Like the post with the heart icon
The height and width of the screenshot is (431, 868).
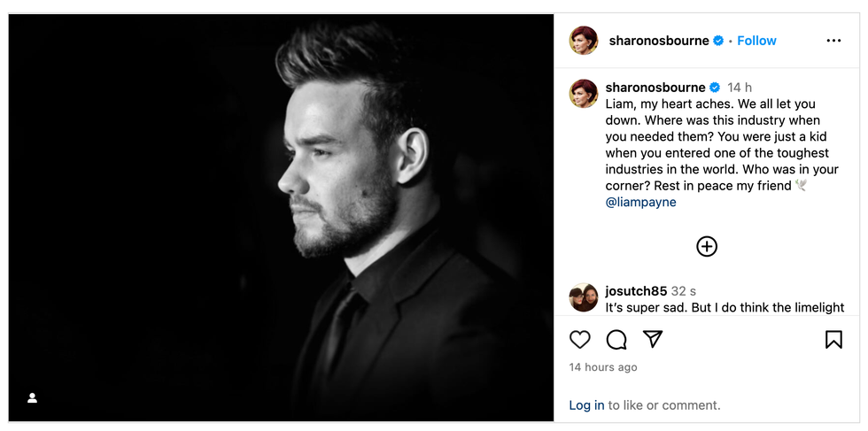click(580, 340)
